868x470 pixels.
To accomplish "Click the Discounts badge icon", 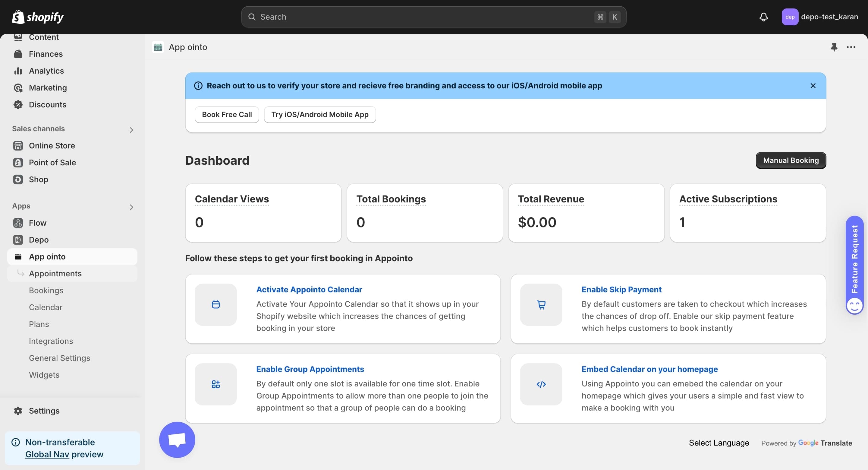I will click(18, 104).
